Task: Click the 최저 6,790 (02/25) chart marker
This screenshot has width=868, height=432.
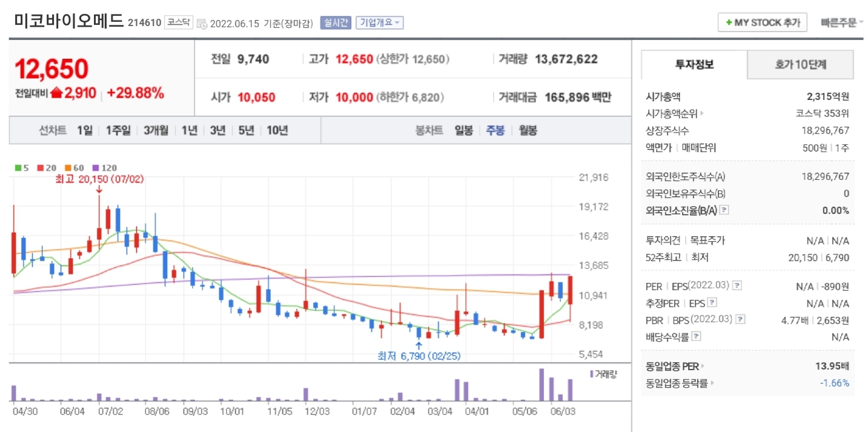Action: coord(419,356)
